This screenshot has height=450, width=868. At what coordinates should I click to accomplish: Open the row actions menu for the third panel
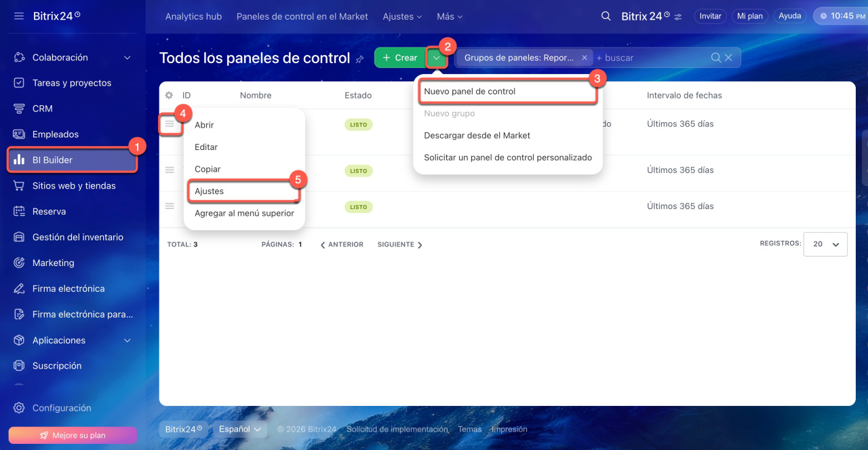coord(170,206)
